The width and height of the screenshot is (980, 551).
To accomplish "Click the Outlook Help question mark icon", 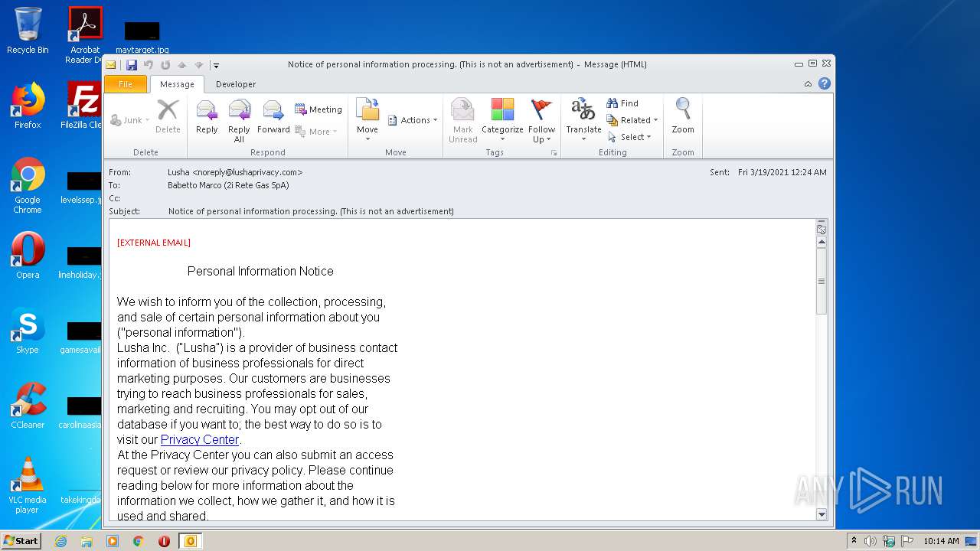I will (x=825, y=84).
